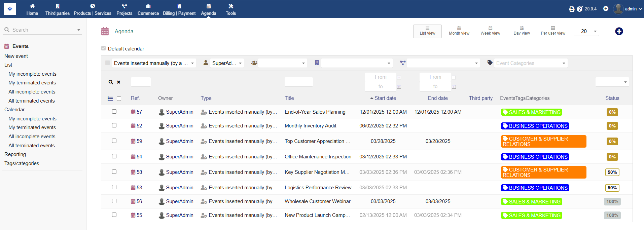Select checkbox for event 57
The width and height of the screenshot is (644, 230).
pyautogui.click(x=114, y=112)
